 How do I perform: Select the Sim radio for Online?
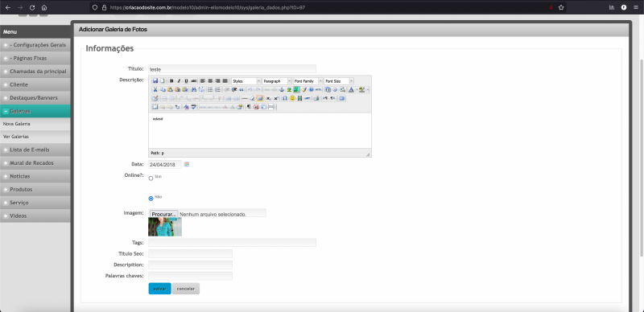tap(151, 179)
